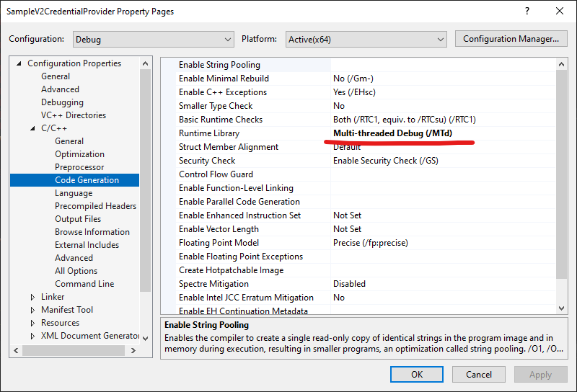Image resolution: width=577 pixels, height=392 pixels.
Task: Collapse the C/C++ tree node
Action: pyautogui.click(x=33, y=128)
